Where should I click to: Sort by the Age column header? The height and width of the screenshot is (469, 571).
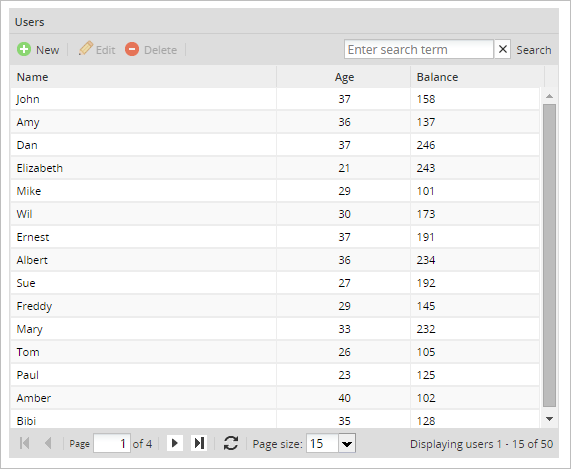click(x=343, y=77)
